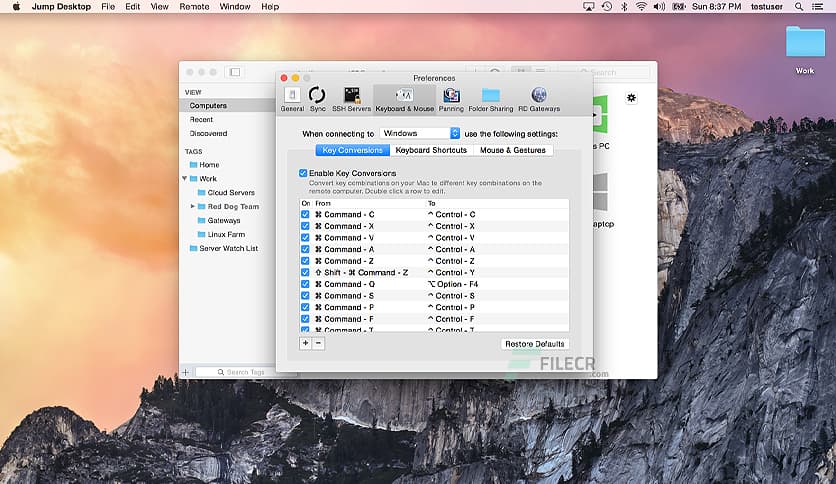Add a key conversion with plus button
This screenshot has height=484, width=836.
(x=306, y=343)
